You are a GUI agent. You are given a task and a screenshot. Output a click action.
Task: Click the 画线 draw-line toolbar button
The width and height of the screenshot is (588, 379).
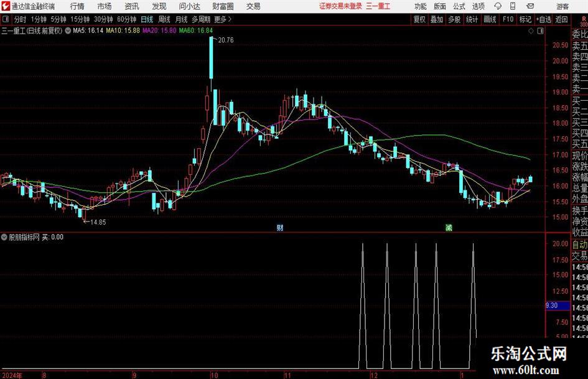pos(490,19)
